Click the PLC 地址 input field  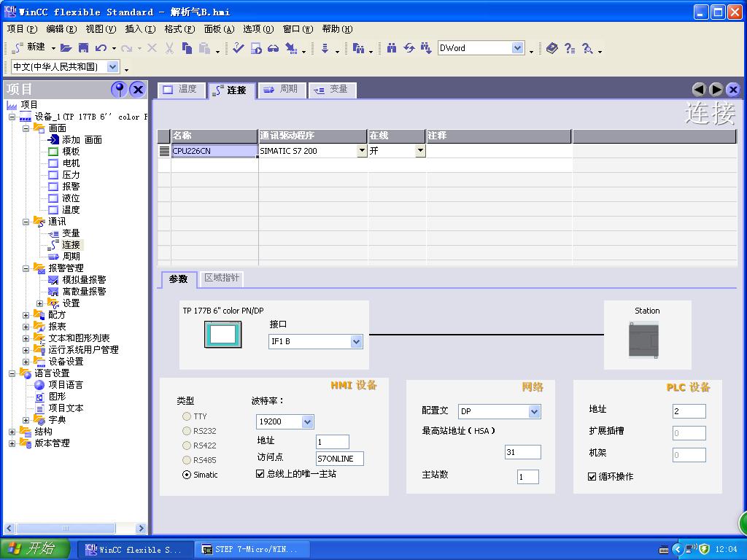pos(689,411)
